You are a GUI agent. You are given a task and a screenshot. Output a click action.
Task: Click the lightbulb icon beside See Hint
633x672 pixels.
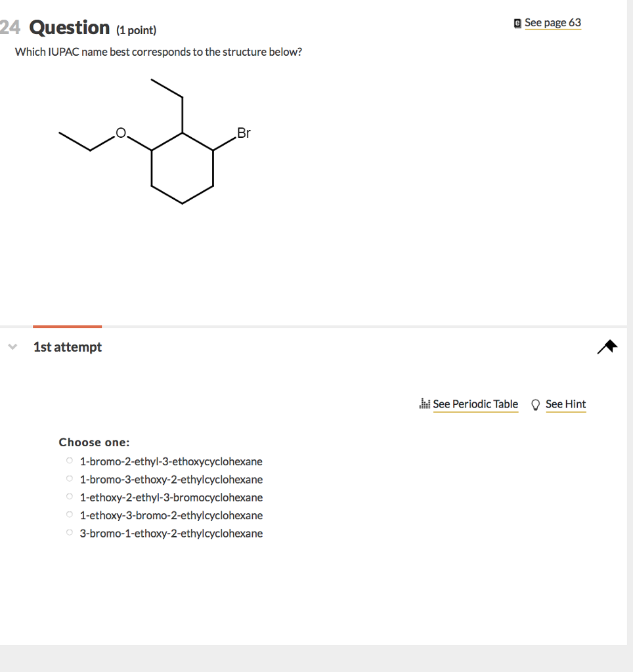pos(535,404)
